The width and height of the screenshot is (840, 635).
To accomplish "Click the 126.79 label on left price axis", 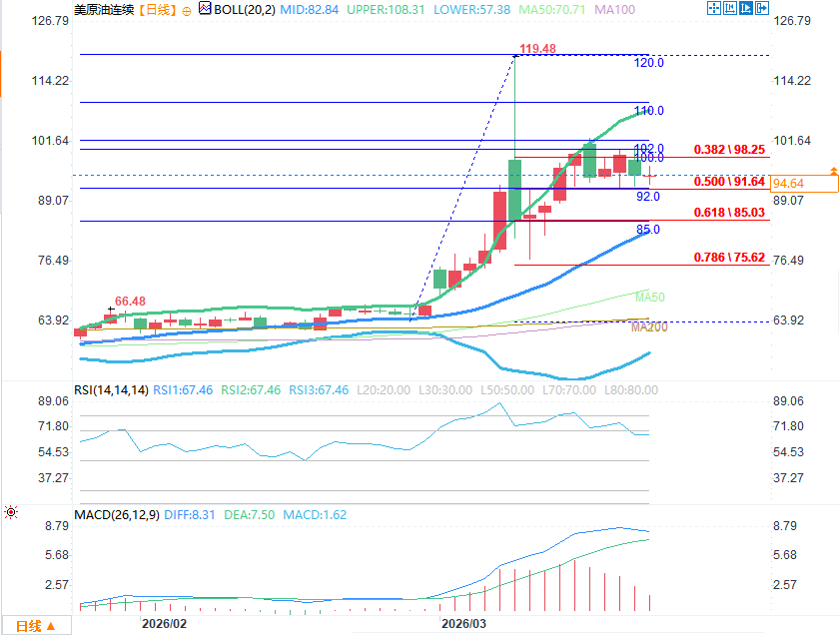I will click(x=50, y=21).
